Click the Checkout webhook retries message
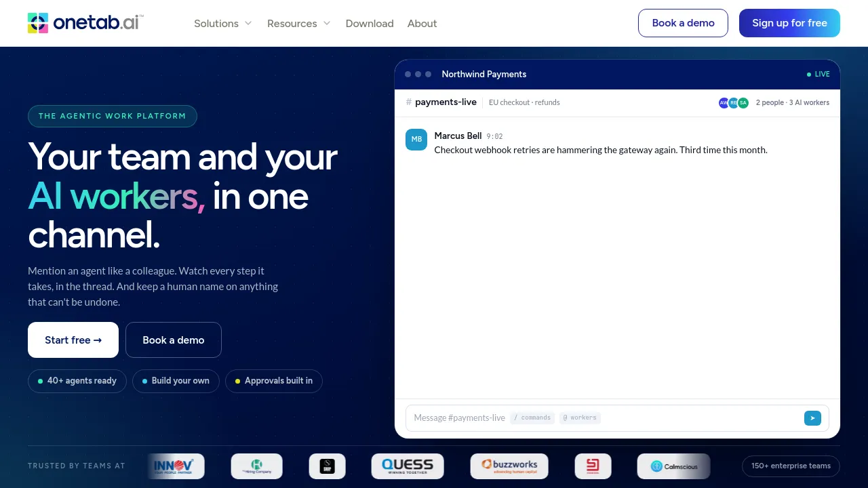 click(601, 150)
